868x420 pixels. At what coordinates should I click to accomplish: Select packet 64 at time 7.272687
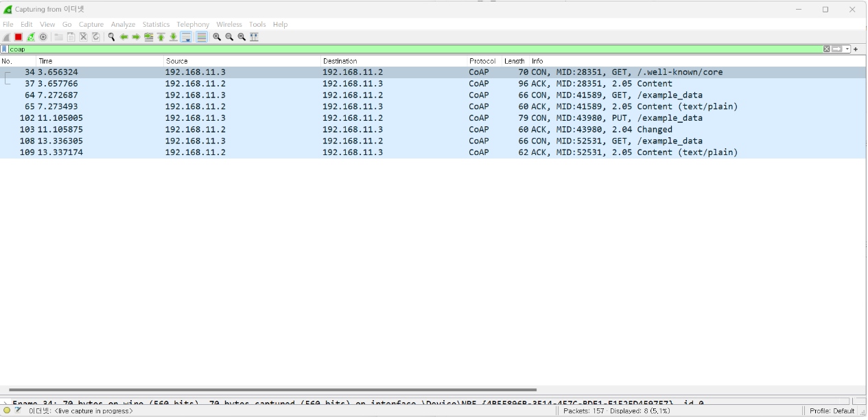pyautogui.click(x=432, y=95)
